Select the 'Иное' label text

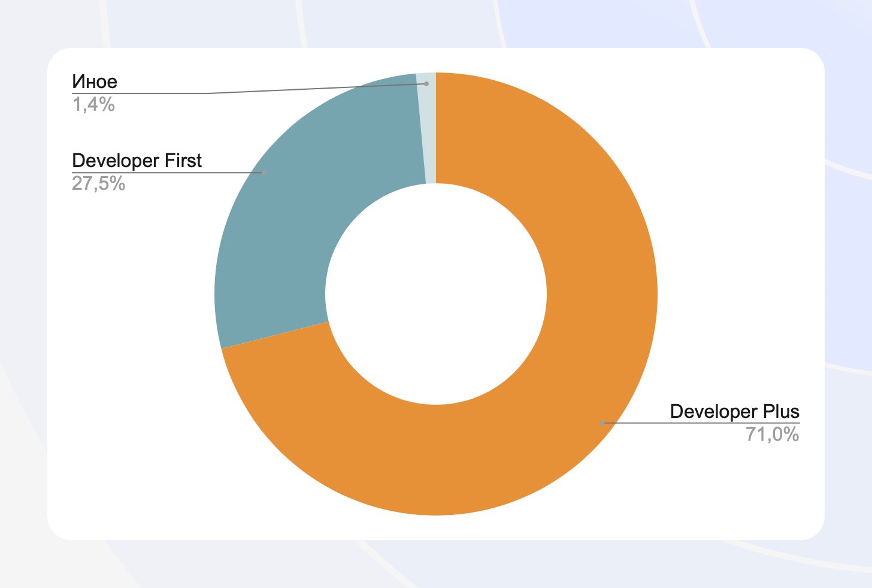pos(95,81)
